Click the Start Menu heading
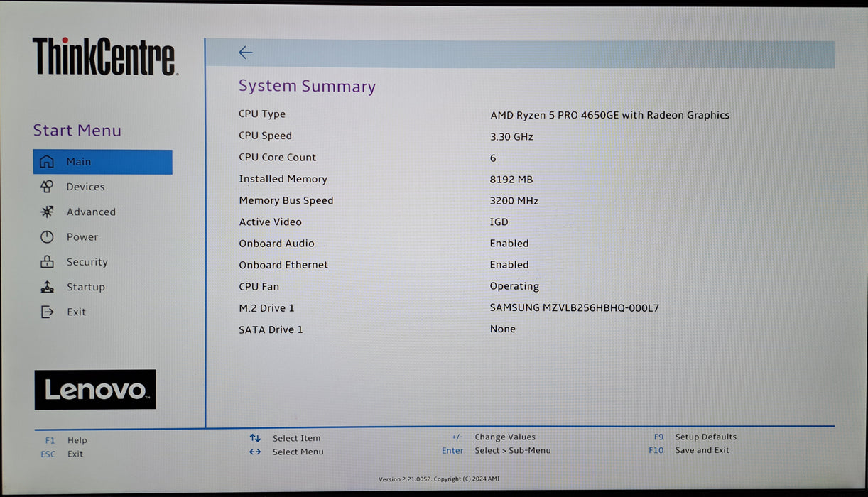The height and width of the screenshot is (497, 868). coord(77,131)
